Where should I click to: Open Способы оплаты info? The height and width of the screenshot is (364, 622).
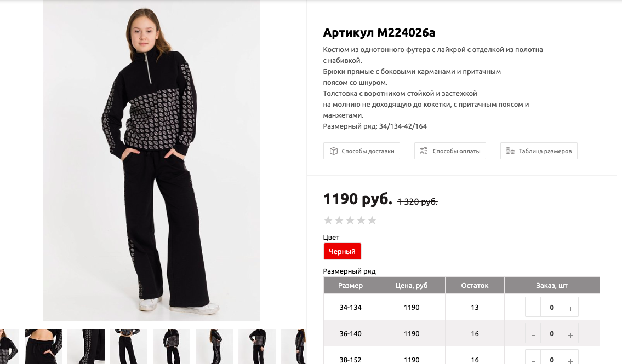coord(450,151)
